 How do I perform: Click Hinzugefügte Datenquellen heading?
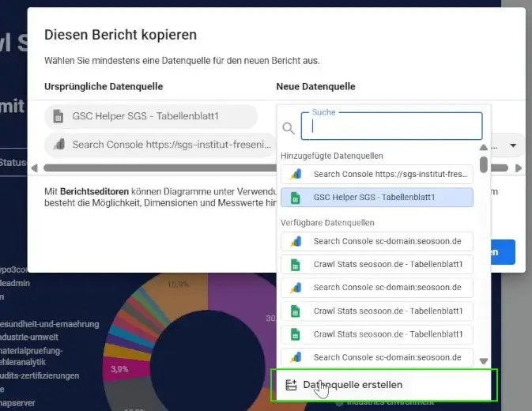coord(332,156)
